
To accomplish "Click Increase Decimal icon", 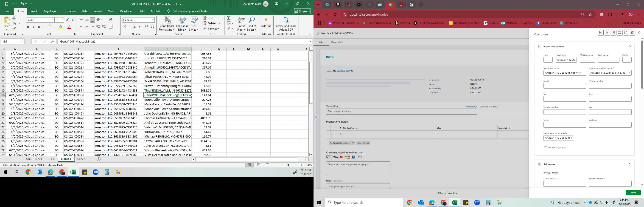I will click(146, 27).
